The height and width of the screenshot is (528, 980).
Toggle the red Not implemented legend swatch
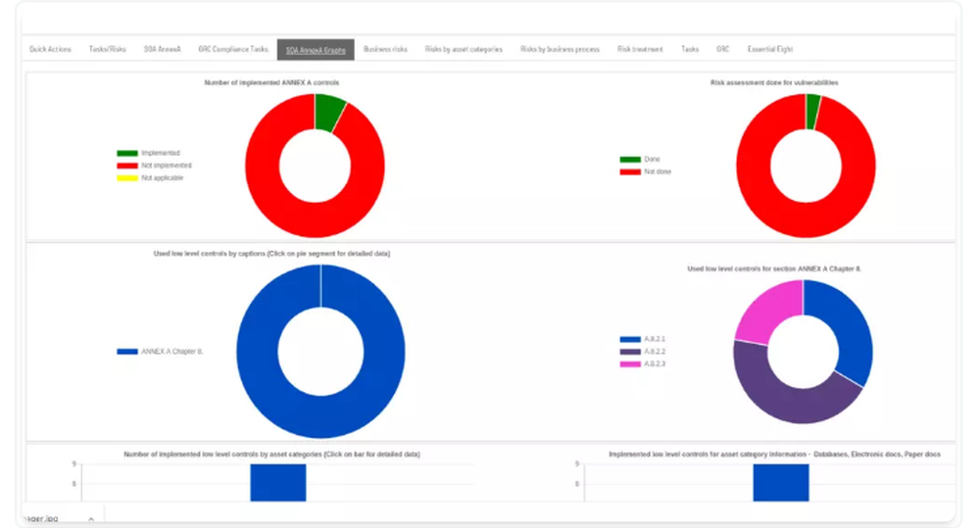click(127, 166)
